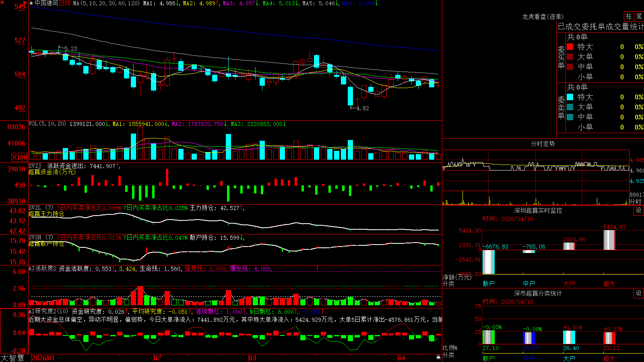The width and height of the screenshot is (644, 362).
Task: Click the dark red 大单 swatch under 委买单
Action: tap(570, 57)
